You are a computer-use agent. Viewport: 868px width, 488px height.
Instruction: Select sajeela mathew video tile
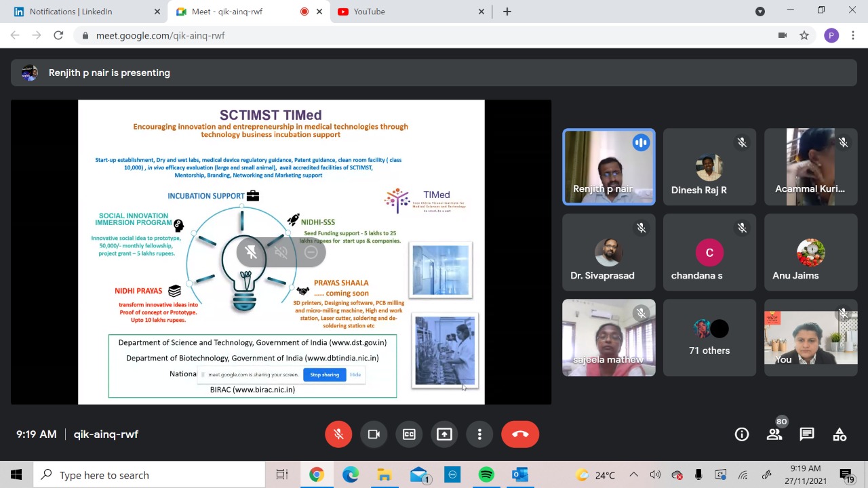(609, 338)
